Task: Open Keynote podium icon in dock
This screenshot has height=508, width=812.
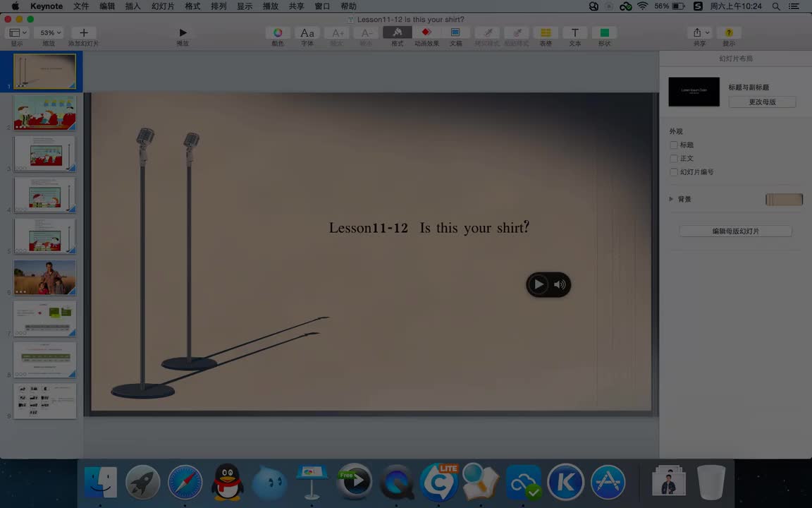Action: pos(312,482)
